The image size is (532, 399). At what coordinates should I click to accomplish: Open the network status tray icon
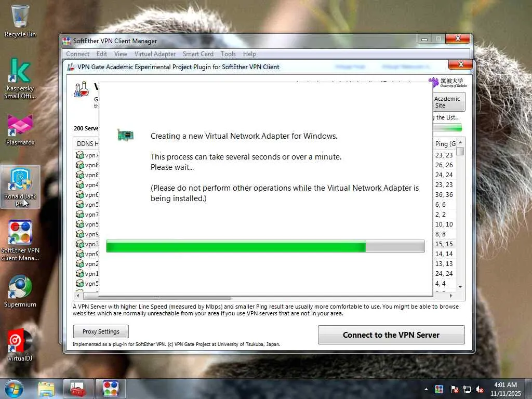click(467, 389)
